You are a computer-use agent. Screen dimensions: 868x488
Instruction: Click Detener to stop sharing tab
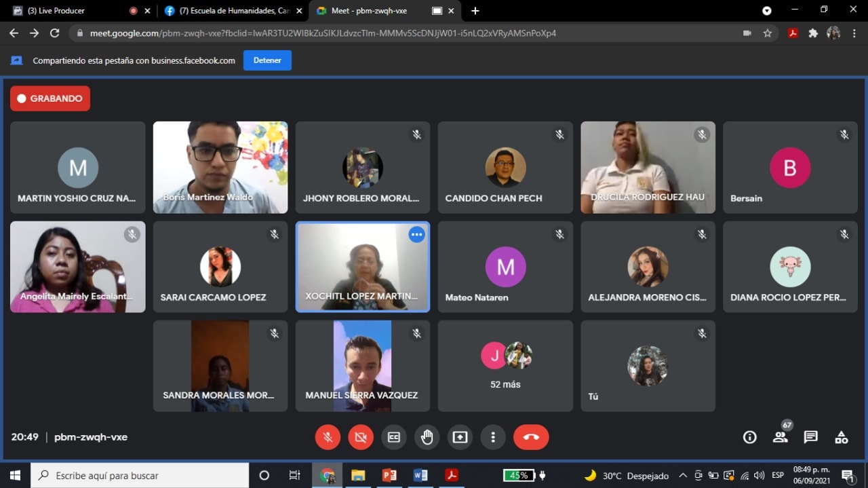[x=267, y=60]
